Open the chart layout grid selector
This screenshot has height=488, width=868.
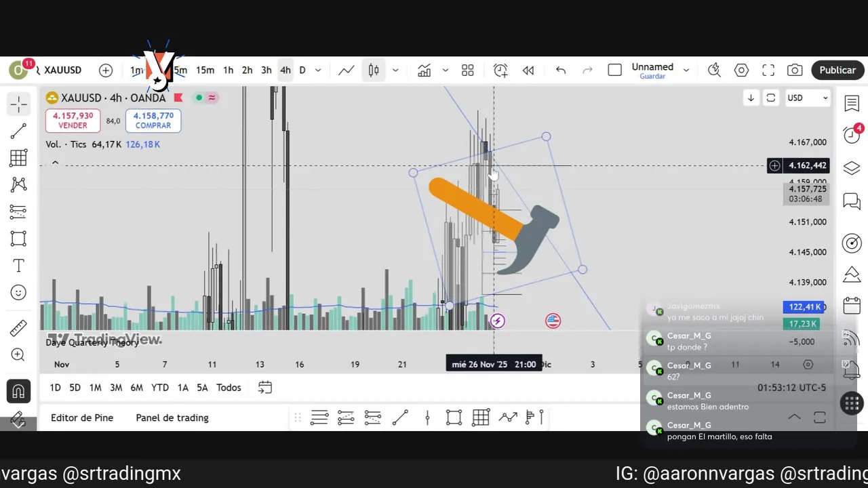click(467, 70)
